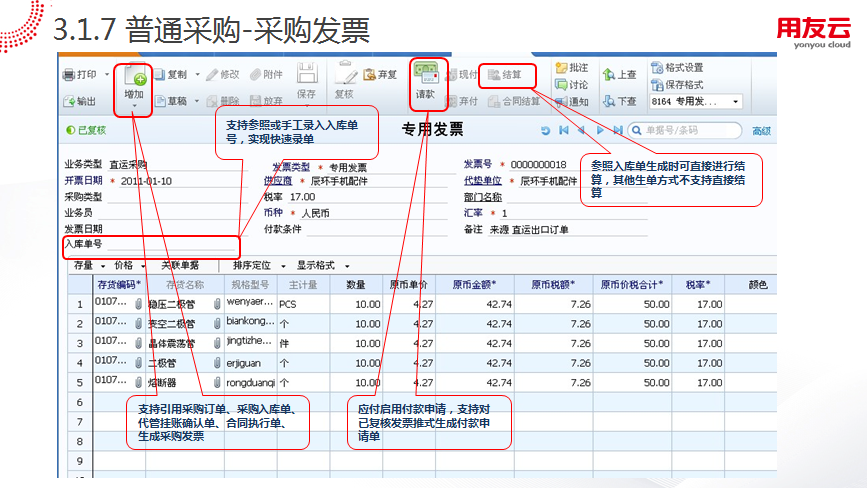The height and width of the screenshot is (488, 867).
Task: Click the 修改 edit pencil button
Action: point(223,75)
